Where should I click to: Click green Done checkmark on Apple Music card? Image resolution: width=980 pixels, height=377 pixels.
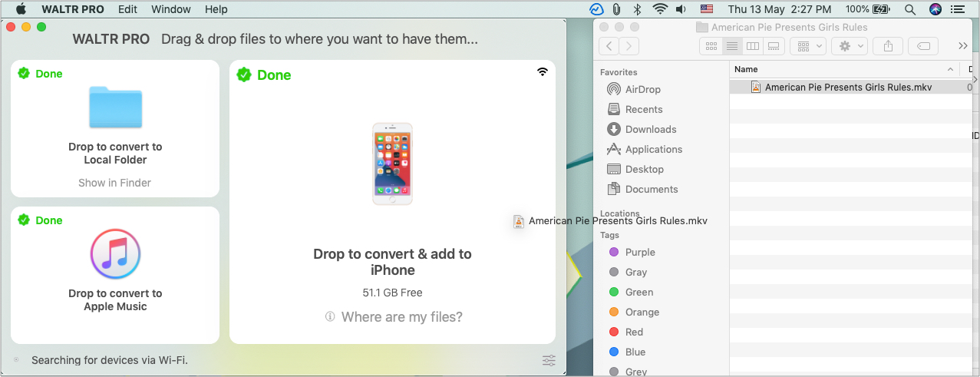click(x=24, y=220)
